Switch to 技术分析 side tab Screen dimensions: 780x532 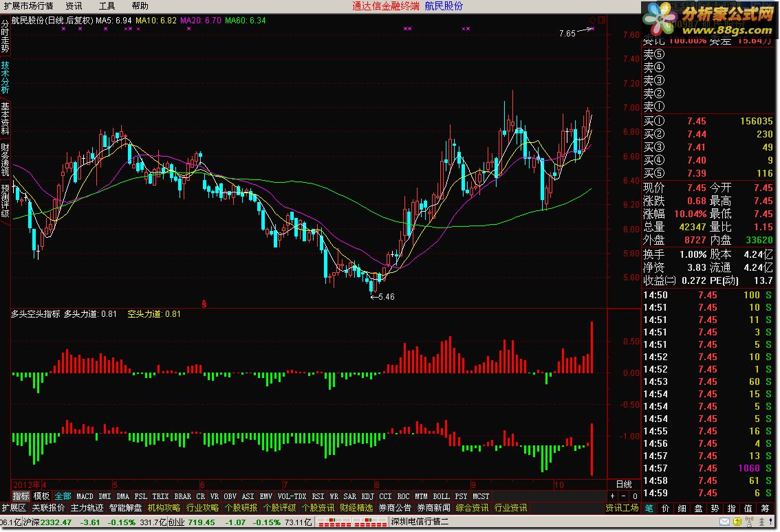[5, 78]
